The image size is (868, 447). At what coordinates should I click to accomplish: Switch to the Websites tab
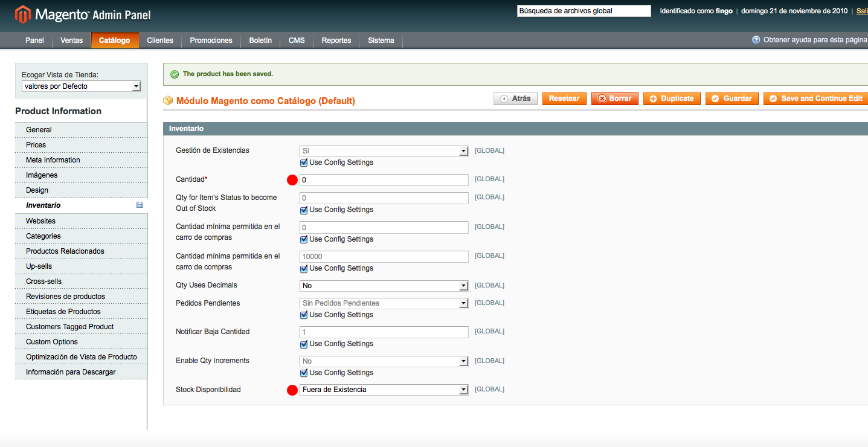pyautogui.click(x=81, y=221)
